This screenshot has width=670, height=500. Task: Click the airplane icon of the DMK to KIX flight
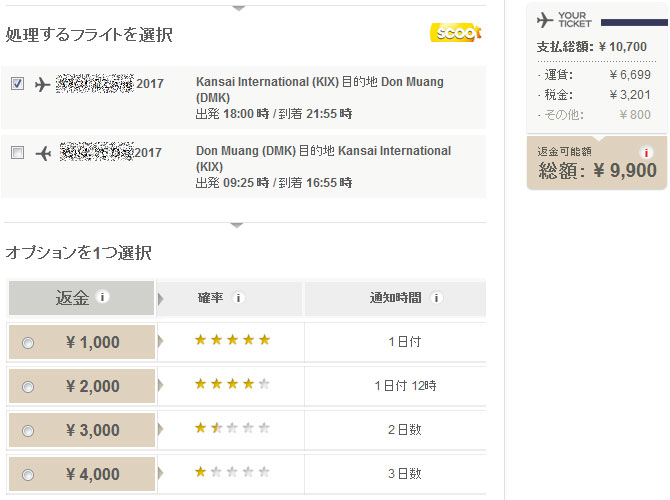(x=43, y=153)
